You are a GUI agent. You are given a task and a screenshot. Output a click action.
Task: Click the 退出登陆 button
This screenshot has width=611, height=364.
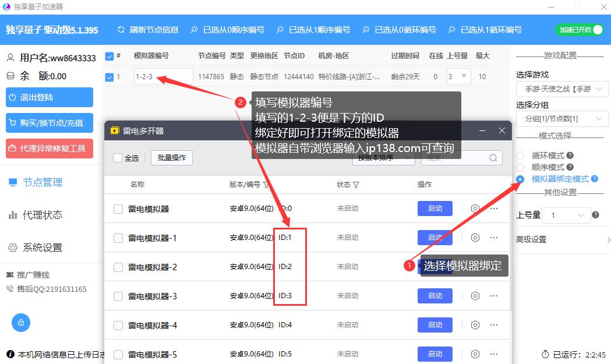[50, 97]
